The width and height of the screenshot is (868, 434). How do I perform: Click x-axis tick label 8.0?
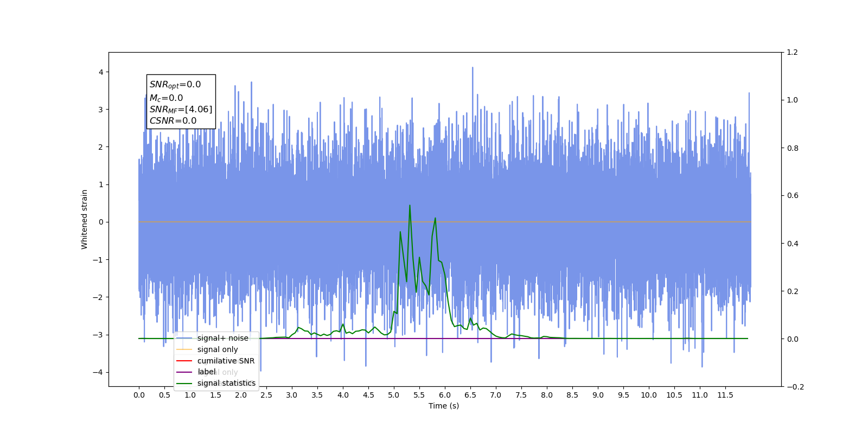[547, 395]
